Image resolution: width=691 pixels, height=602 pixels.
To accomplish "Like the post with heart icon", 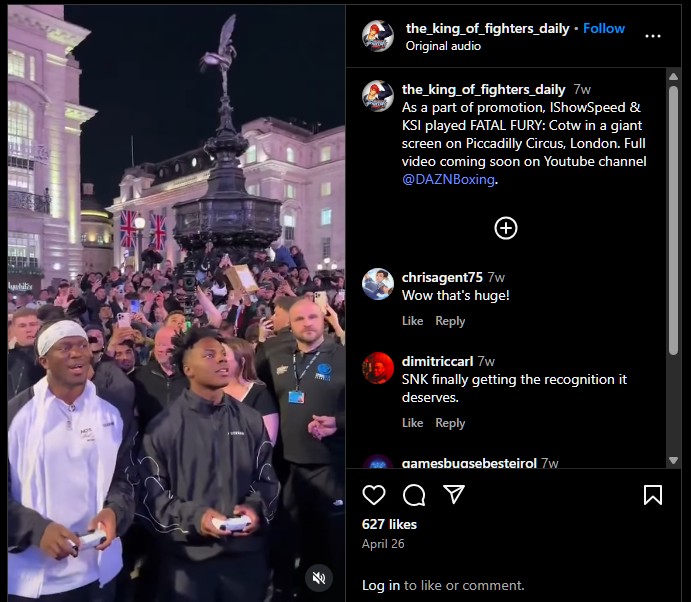I will tap(374, 494).
